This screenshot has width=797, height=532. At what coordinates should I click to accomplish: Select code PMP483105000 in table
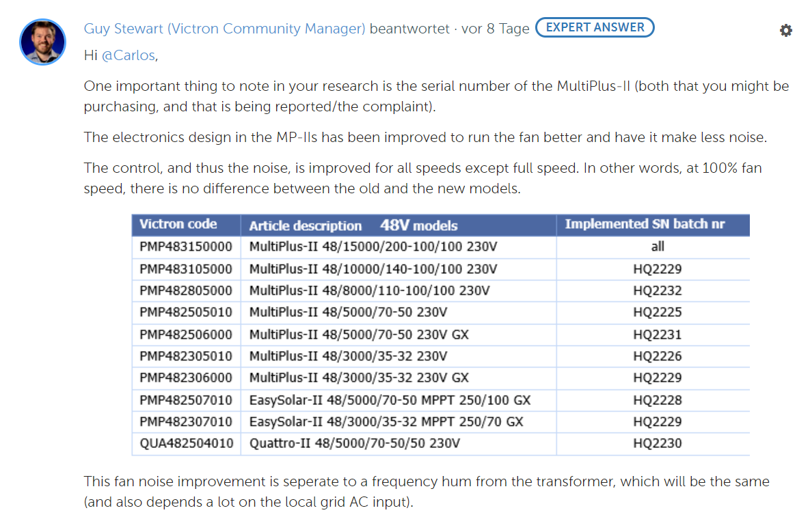tap(186, 269)
